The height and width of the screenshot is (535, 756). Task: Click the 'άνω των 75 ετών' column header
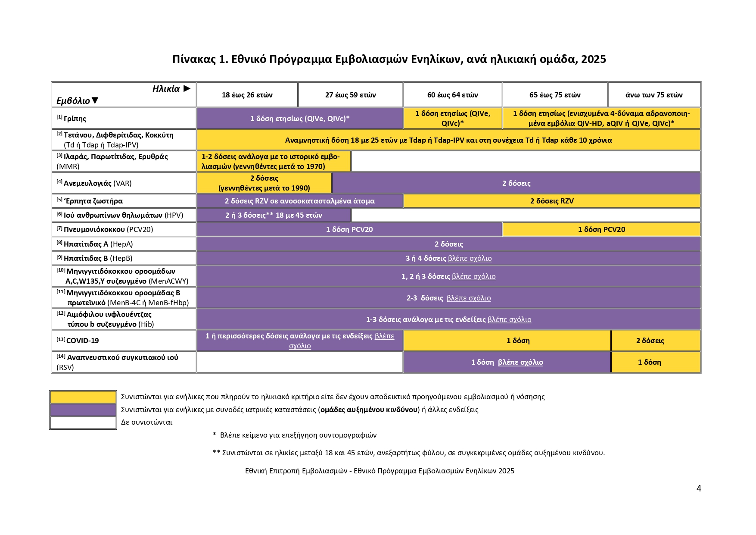click(653, 95)
